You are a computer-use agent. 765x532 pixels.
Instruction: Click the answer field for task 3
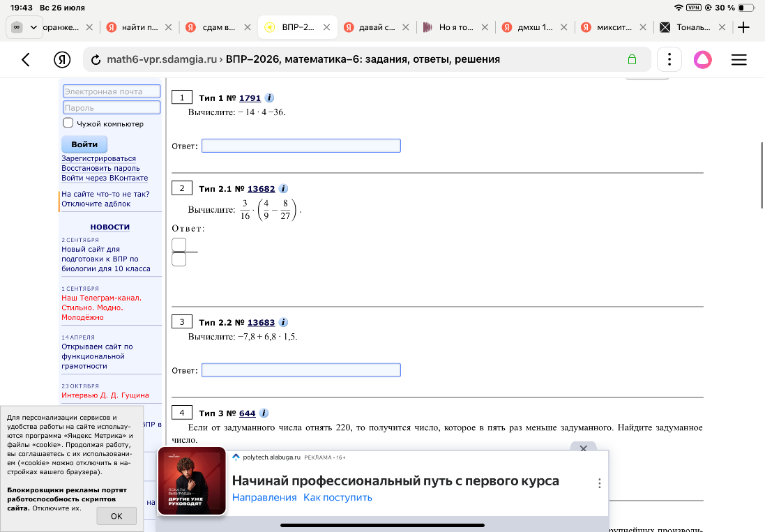point(301,370)
